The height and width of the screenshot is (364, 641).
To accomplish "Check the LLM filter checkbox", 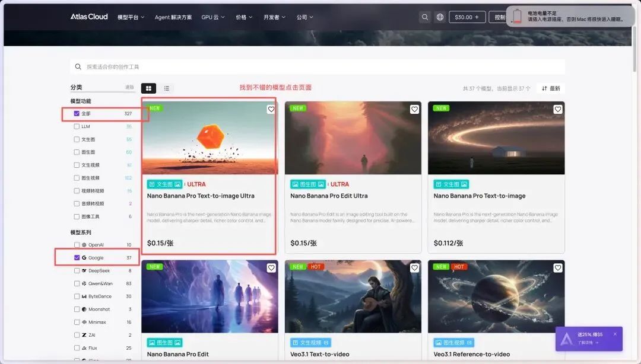I will tap(77, 127).
